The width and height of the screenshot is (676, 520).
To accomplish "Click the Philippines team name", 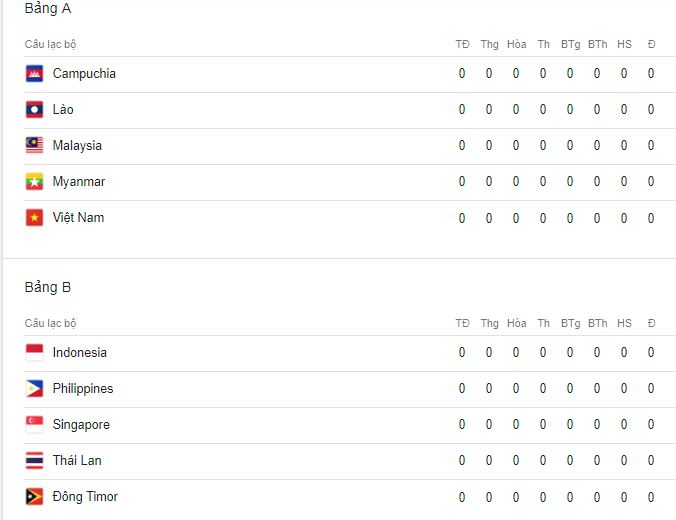I will click(83, 389).
